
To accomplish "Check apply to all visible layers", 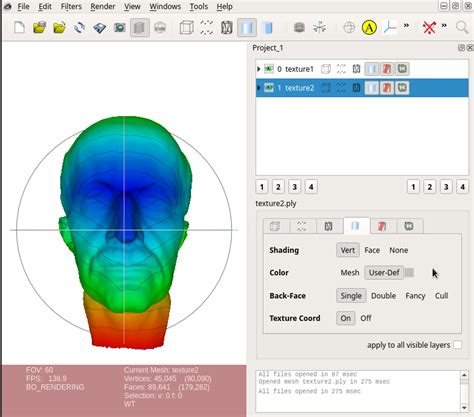I will [458, 345].
